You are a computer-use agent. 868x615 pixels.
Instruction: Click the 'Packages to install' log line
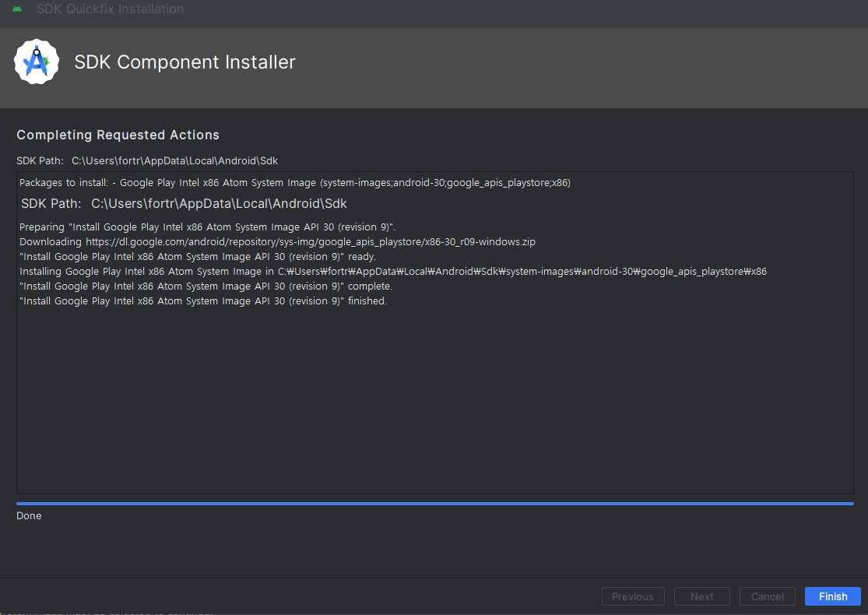(295, 183)
